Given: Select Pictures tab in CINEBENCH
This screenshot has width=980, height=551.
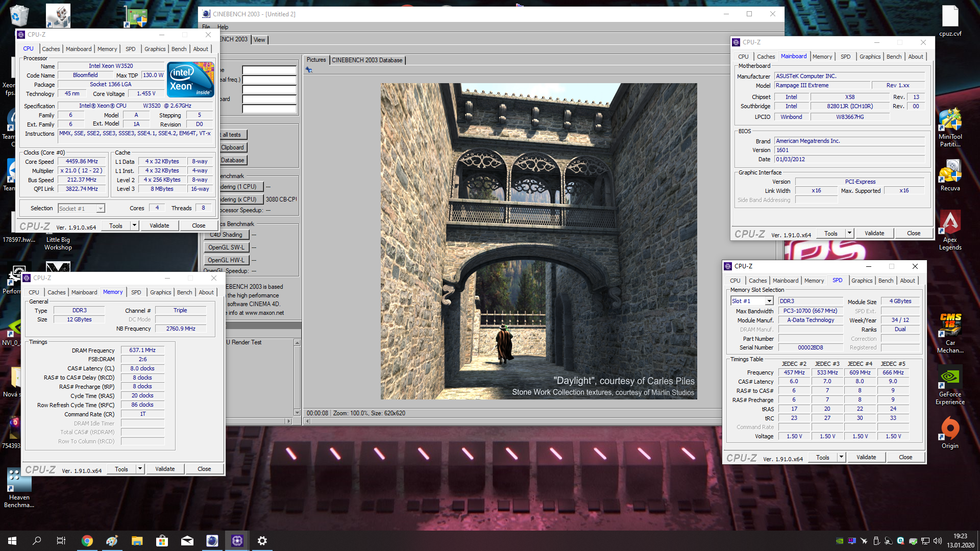Looking at the screenshot, I should coord(316,60).
